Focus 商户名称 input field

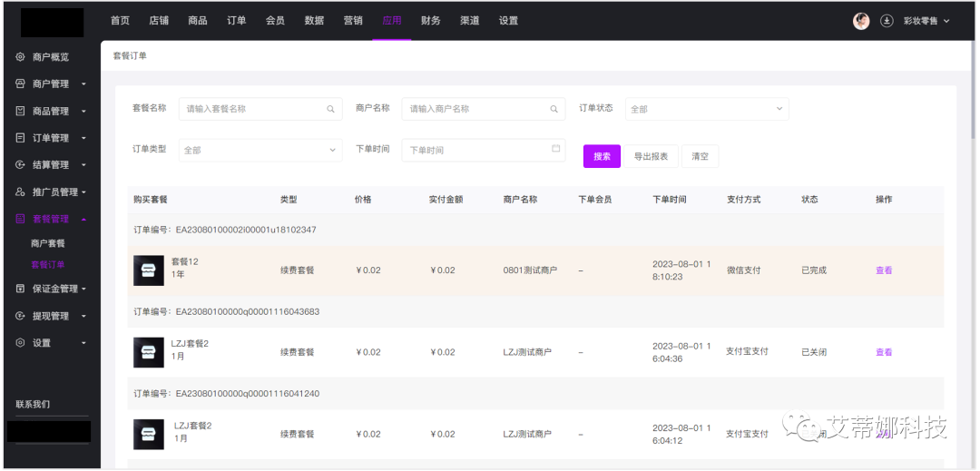tap(484, 109)
